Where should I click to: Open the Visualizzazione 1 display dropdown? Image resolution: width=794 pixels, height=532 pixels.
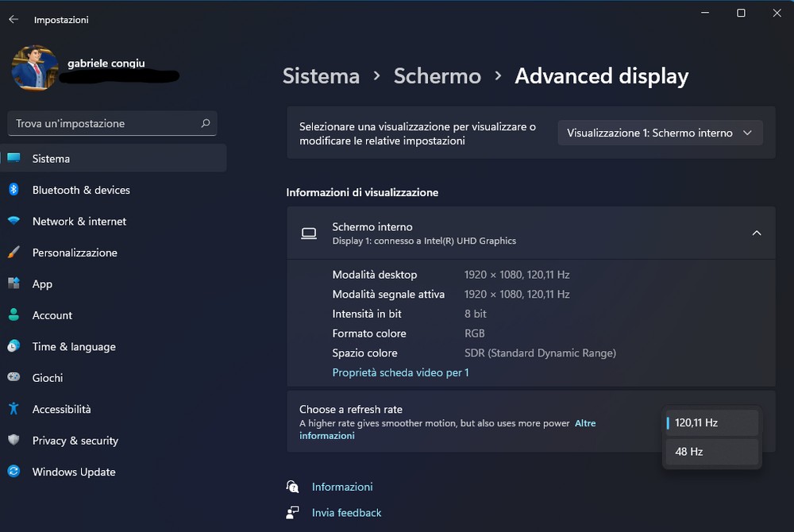[660, 133]
